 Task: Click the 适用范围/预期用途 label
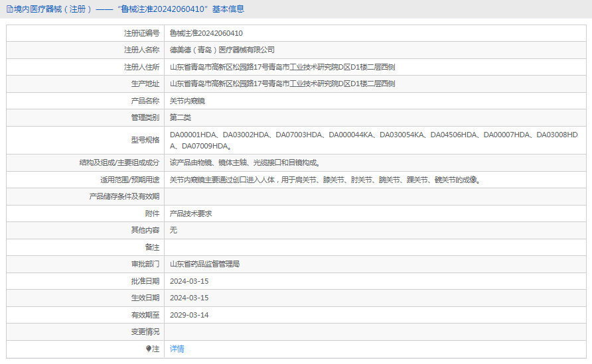tap(129, 180)
